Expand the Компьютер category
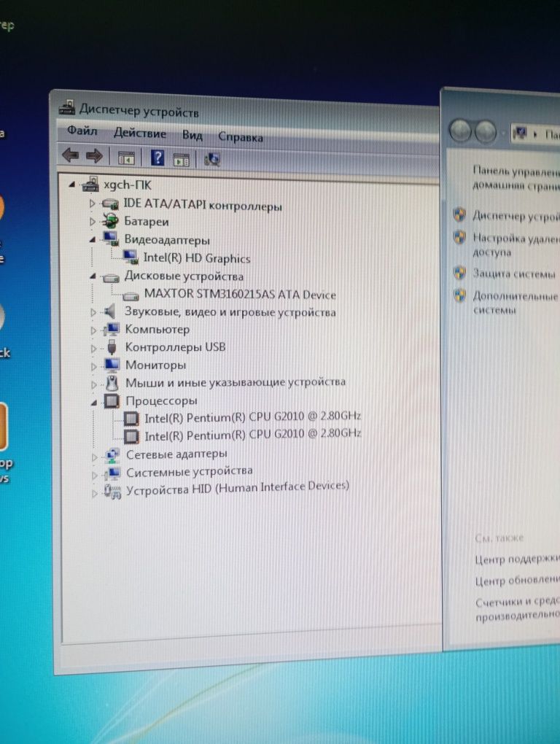Screen dimensions: 560x744 pos(93,330)
